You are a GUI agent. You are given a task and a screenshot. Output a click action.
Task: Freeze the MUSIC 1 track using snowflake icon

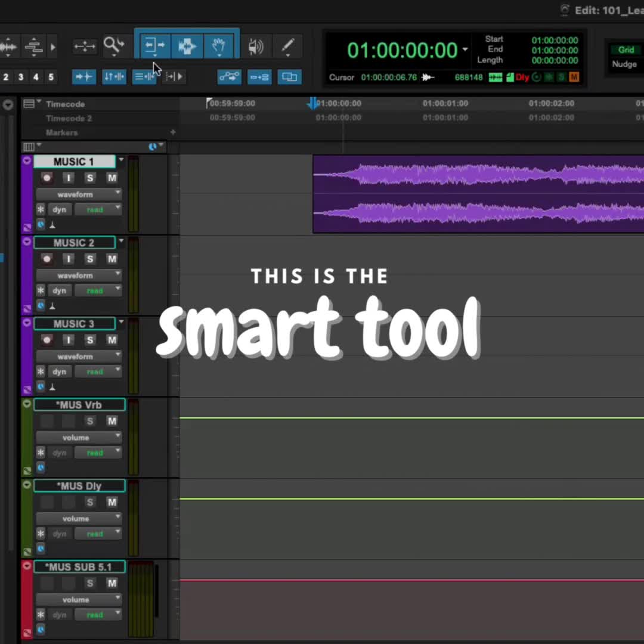(41, 209)
